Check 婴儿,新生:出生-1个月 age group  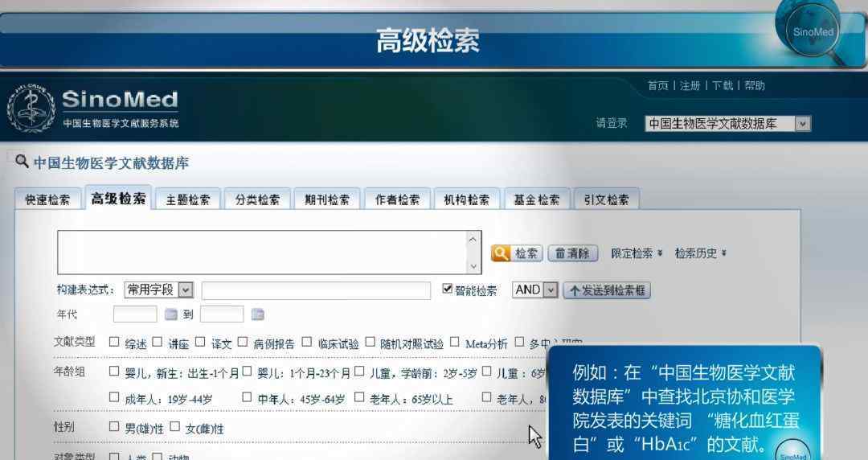coord(114,372)
